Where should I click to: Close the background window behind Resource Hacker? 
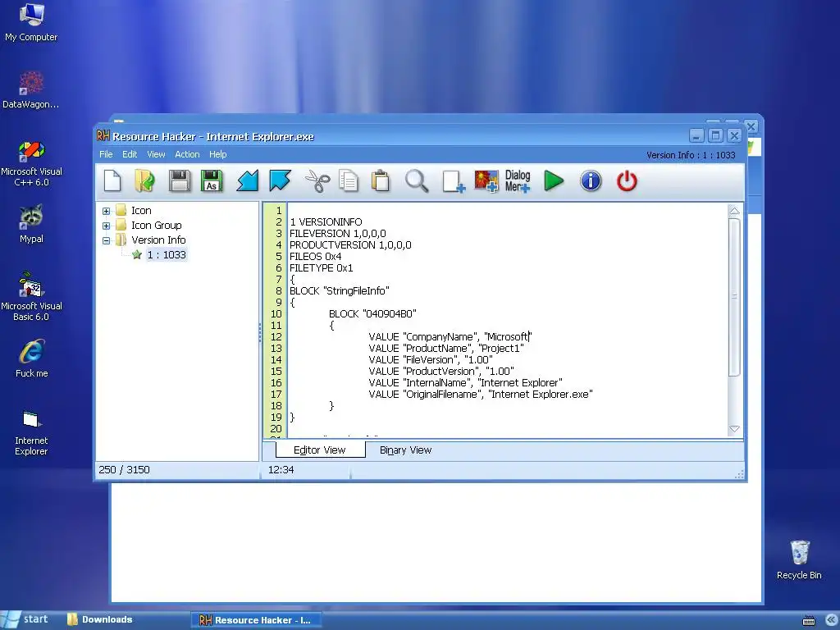point(751,126)
